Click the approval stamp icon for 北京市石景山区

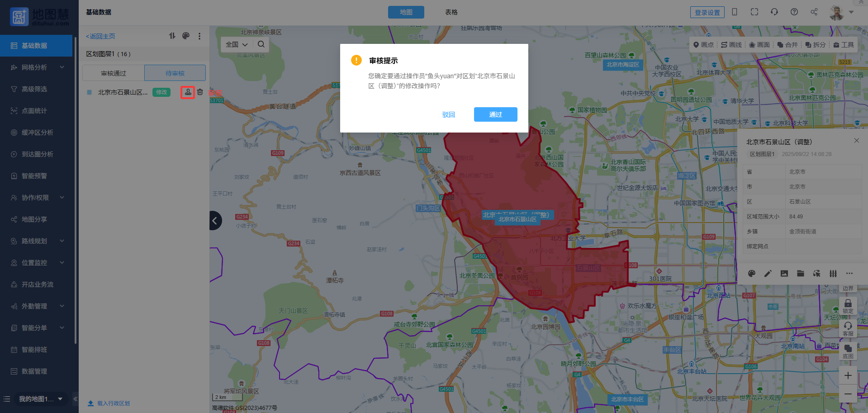click(188, 92)
